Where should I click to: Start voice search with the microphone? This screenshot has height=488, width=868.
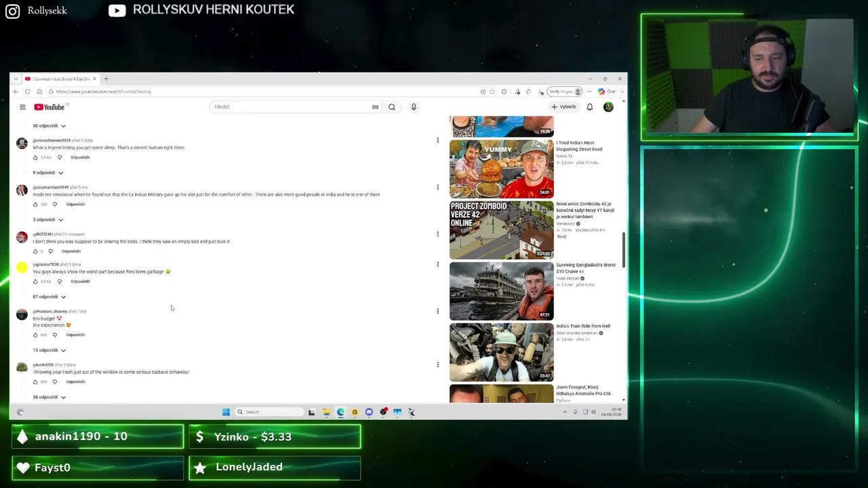[414, 107]
